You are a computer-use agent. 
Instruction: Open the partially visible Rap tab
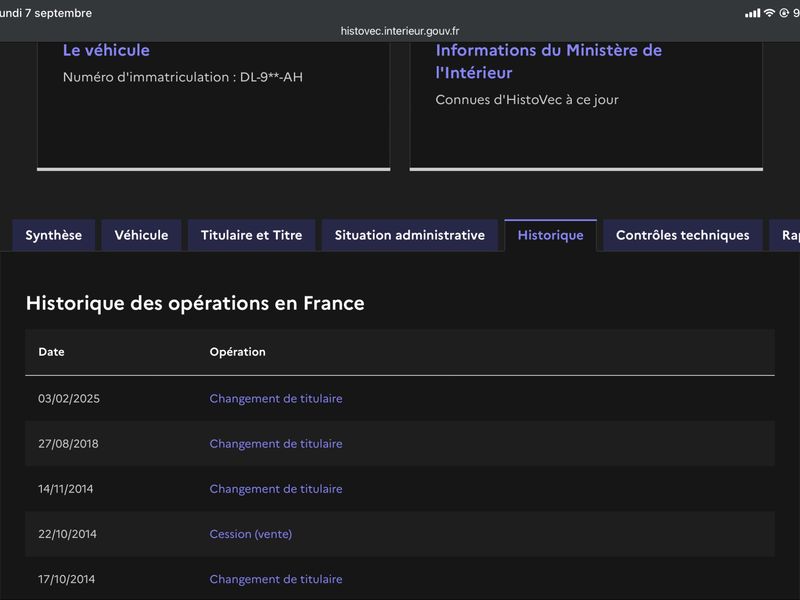click(x=785, y=235)
